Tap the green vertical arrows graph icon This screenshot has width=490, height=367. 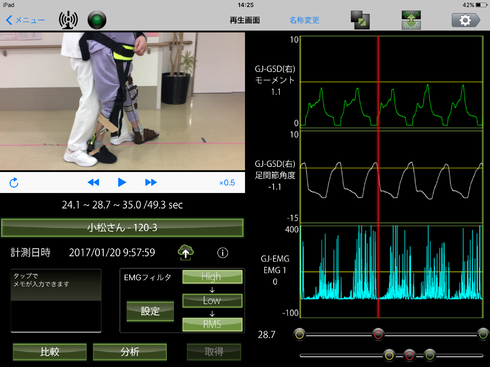point(411,20)
